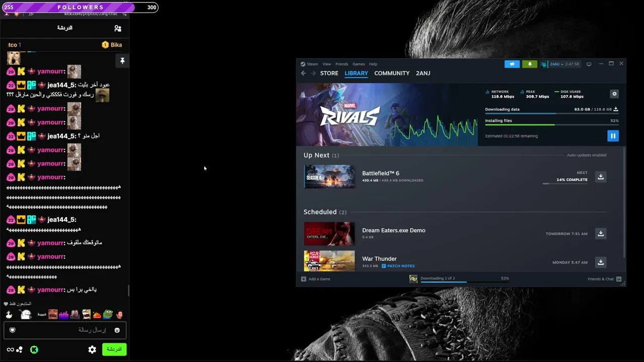The height and width of the screenshot is (362, 644).
Task: Click the shield icon in chat input
Action: click(x=13, y=330)
